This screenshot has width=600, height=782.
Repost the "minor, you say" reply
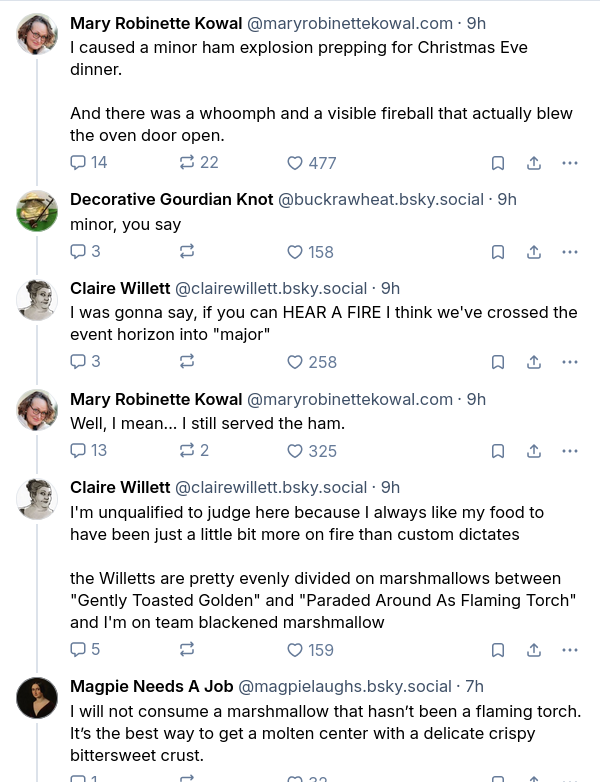187,252
